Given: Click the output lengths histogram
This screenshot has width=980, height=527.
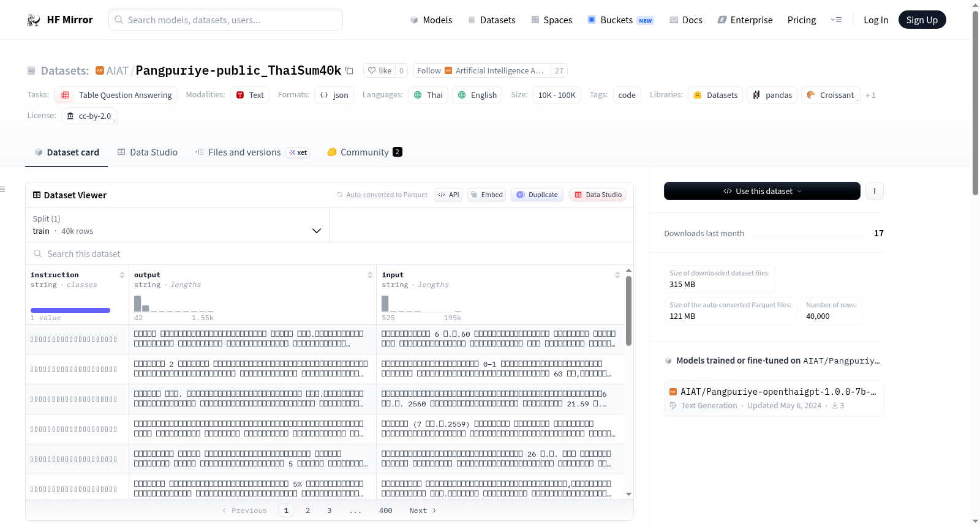Looking at the screenshot, I should (x=174, y=304).
